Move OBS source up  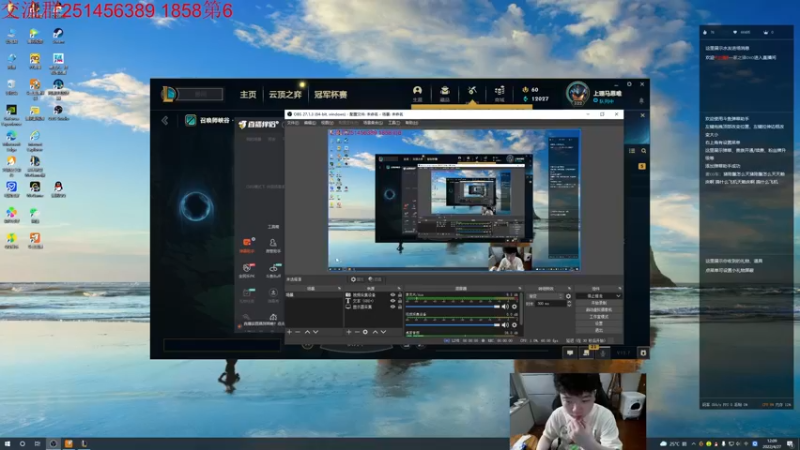tap(376, 332)
